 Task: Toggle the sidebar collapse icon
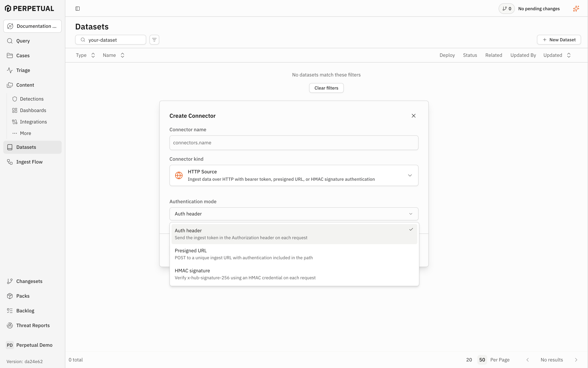(x=78, y=9)
